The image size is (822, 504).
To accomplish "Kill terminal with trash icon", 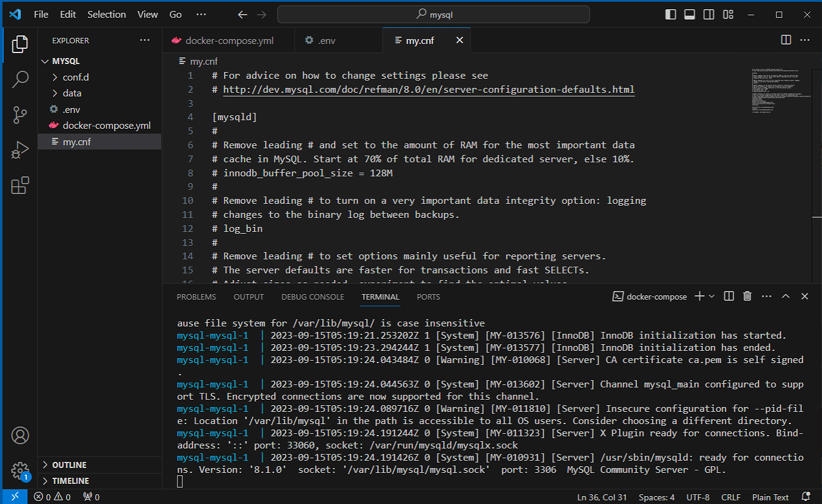I will coord(747,297).
